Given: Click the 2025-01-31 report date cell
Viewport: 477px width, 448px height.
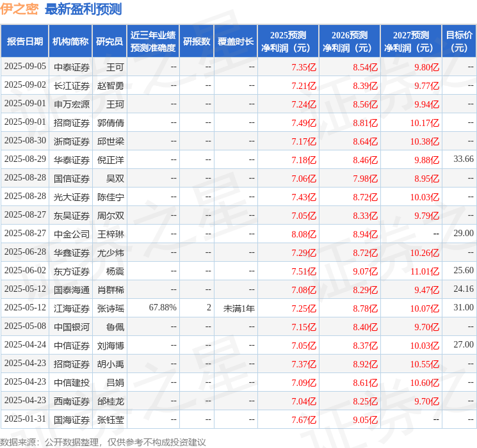Looking at the screenshot, I should tap(25, 419).
